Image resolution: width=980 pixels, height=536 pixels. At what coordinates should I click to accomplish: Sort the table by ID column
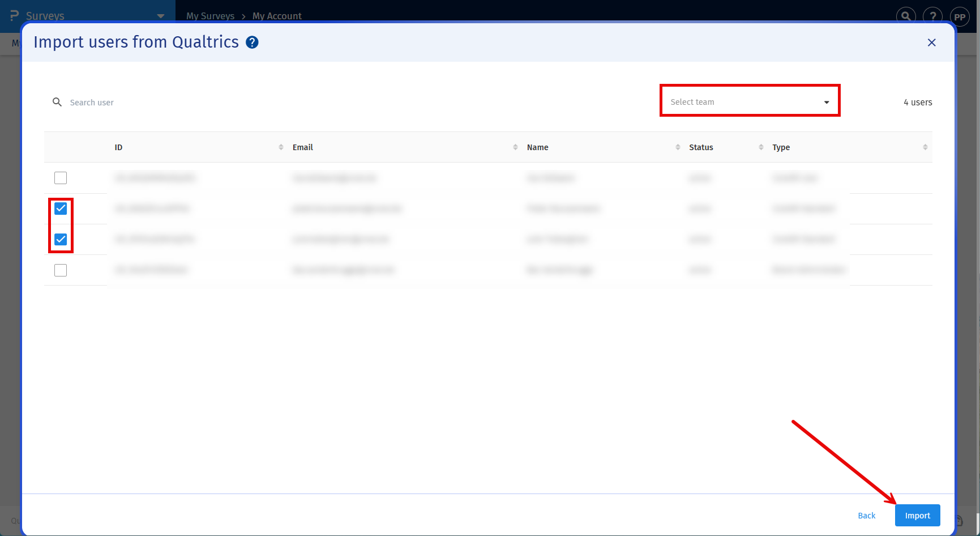[281, 147]
